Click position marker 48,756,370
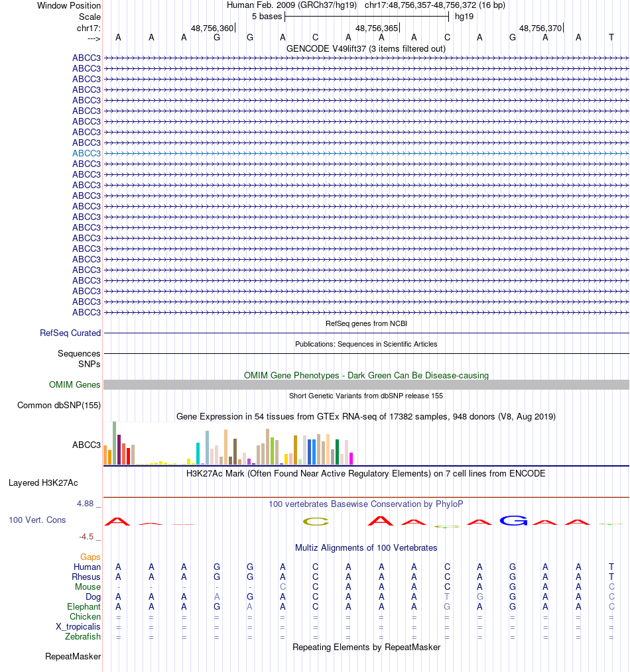 [541, 28]
